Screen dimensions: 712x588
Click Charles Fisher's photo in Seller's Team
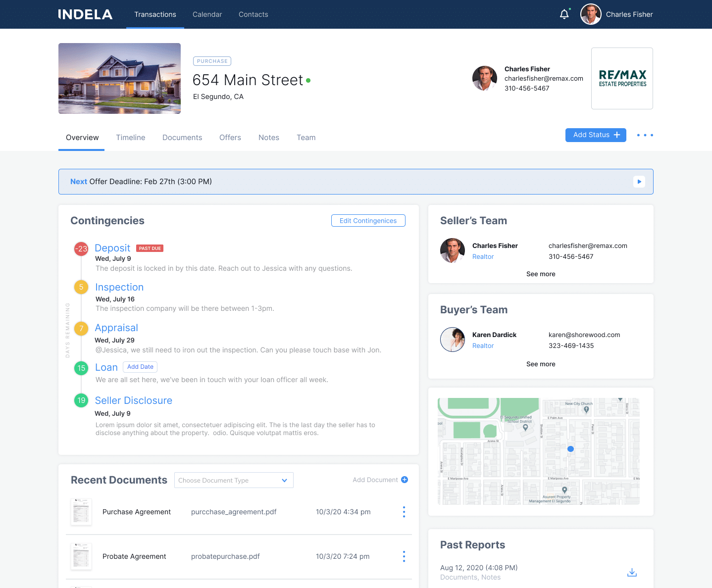pos(453,250)
